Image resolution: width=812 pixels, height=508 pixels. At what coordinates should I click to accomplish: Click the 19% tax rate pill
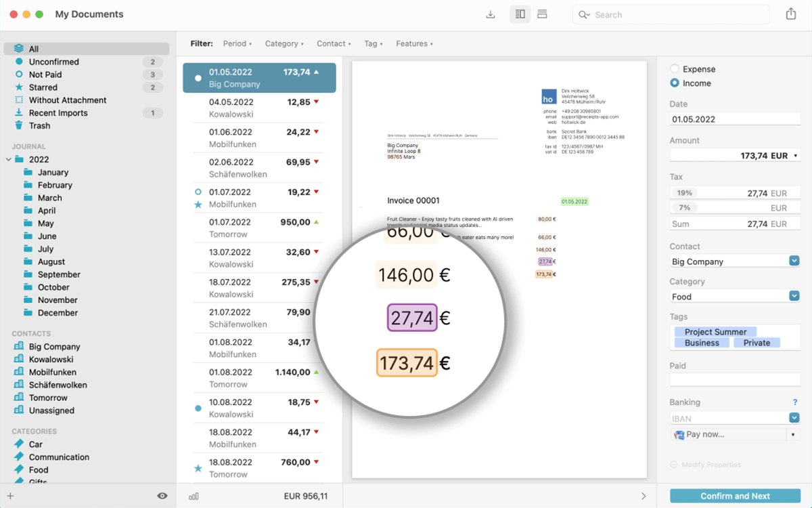click(685, 193)
